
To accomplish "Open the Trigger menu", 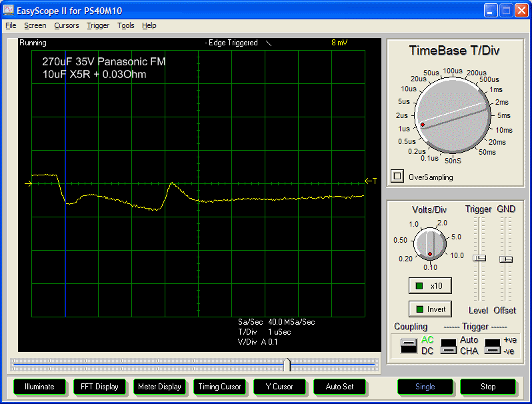I will [98, 25].
